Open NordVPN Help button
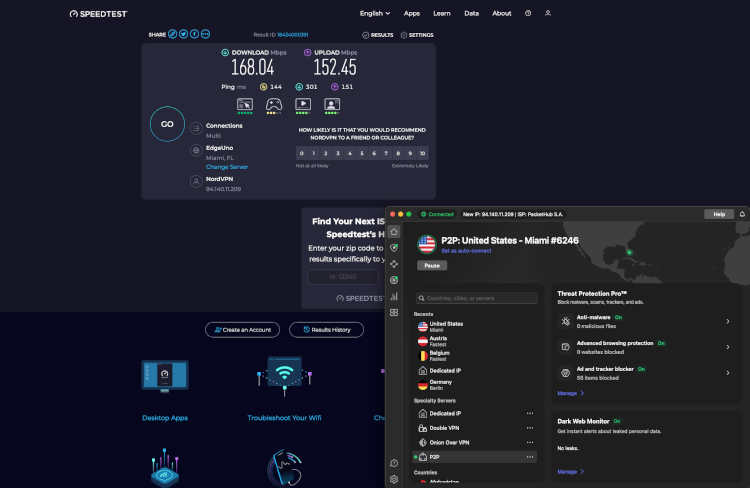Image resolution: width=750 pixels, height=488 pixels. [x=719, y=214]
